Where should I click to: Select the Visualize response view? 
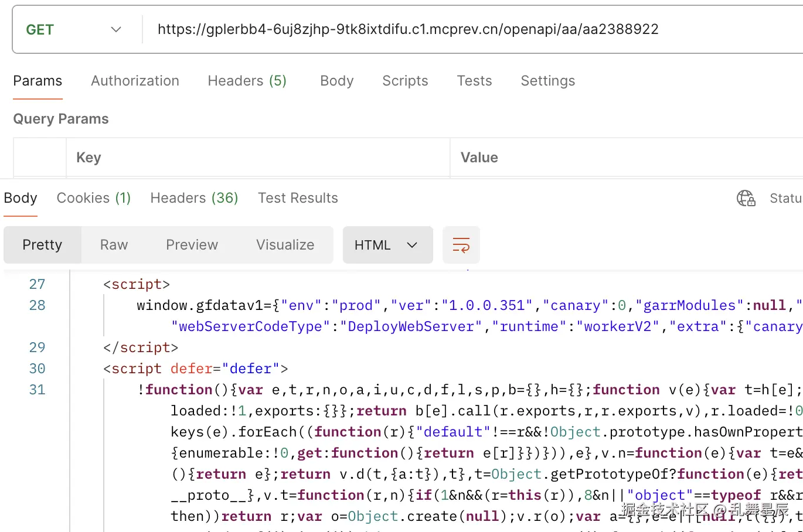click(285, 245)
